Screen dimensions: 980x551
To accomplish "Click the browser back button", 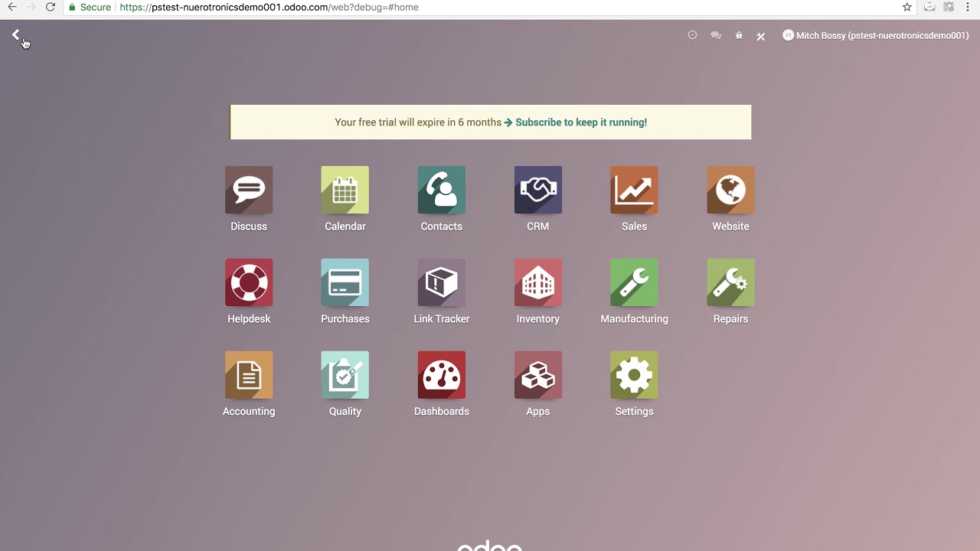I will pyautogui.click(x=11, y=7).
